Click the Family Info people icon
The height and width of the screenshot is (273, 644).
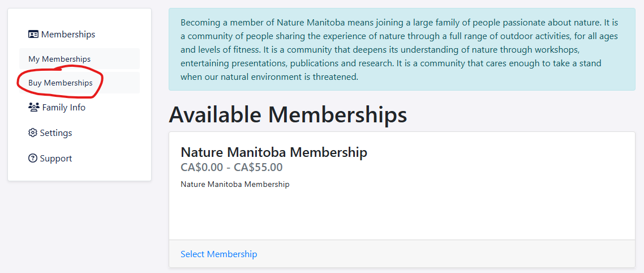tap(33, 107)
